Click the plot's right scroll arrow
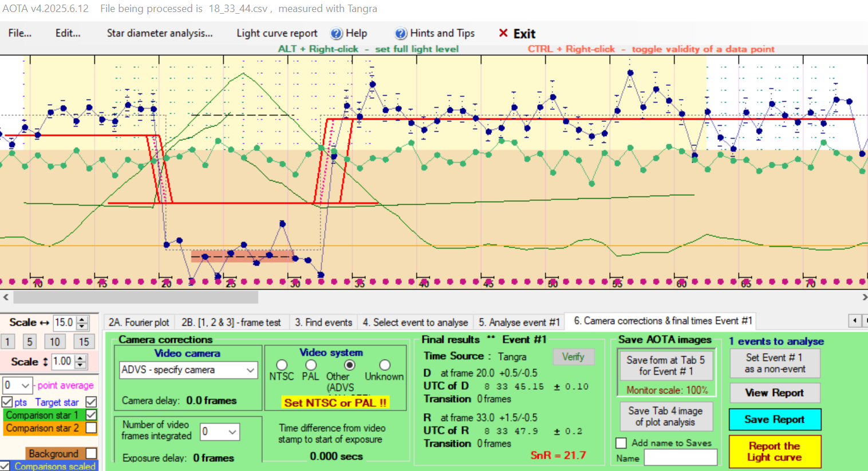The image size is (868, 471). point(864,297)
